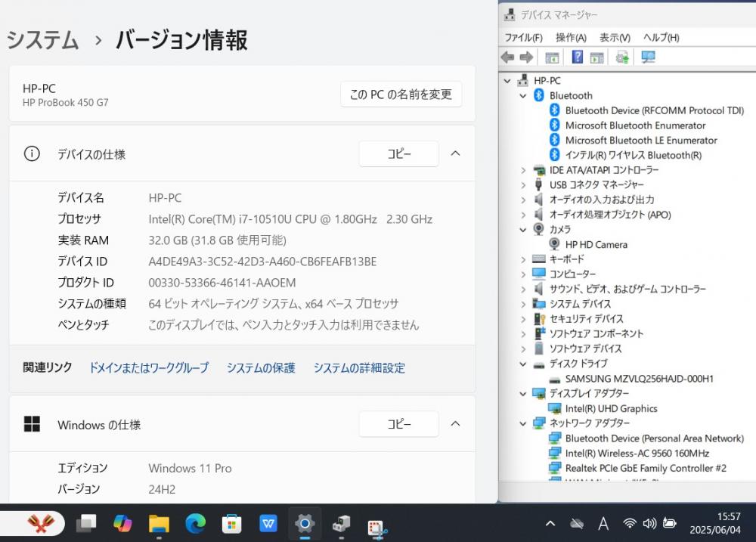Screen dimensions: 756x542
Task: Select HP HD Camera device
Action: [x=596, y=244]
